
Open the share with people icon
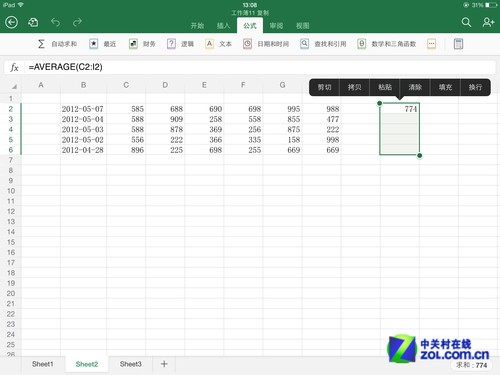coord(488,22)
